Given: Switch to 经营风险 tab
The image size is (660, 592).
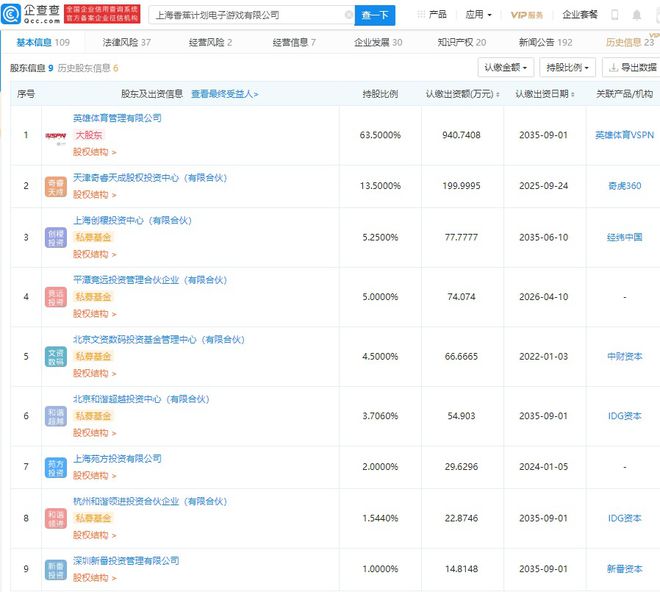Looking at the screenshot, I should [x=210, y=43].
